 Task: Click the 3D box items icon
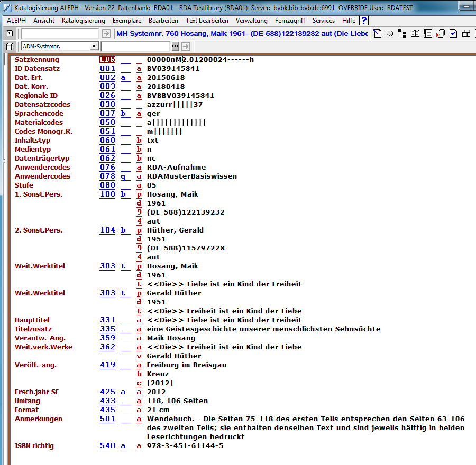pos(441,34)
